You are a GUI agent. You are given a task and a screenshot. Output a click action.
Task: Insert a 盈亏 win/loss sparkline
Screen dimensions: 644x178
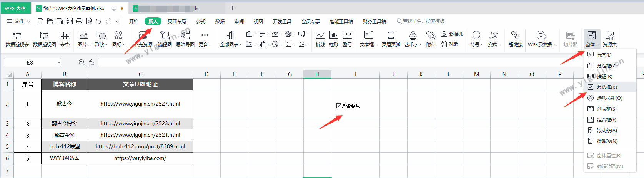point(347,39)
